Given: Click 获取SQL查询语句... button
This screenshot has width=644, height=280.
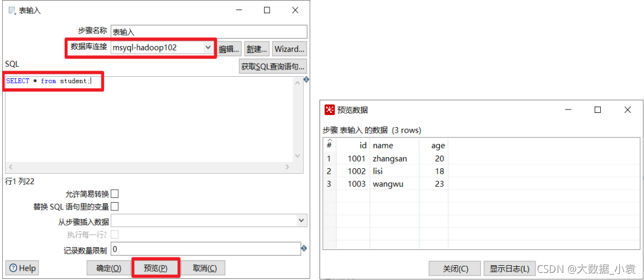Looking at the screenshot, I should tap(273, 66).
